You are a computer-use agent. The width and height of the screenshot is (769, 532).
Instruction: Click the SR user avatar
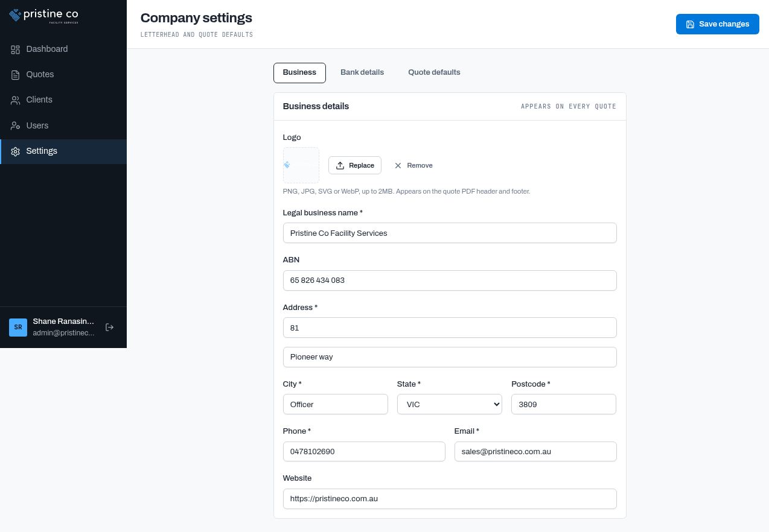click(18, 328)
